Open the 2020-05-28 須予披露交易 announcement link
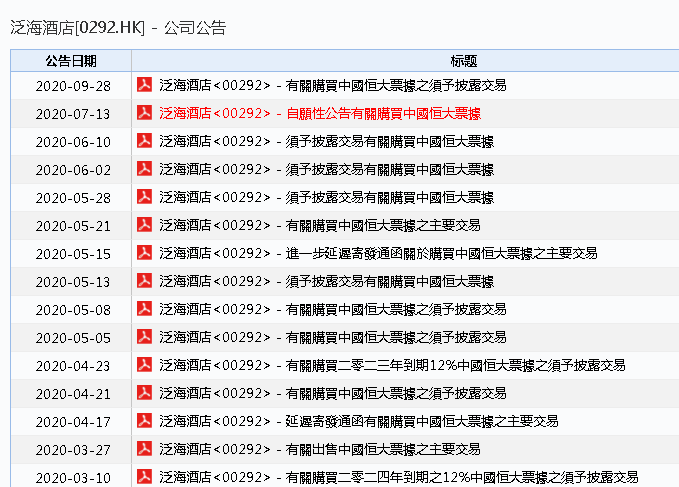Screen dimensions: 679x487 (327, 197)
